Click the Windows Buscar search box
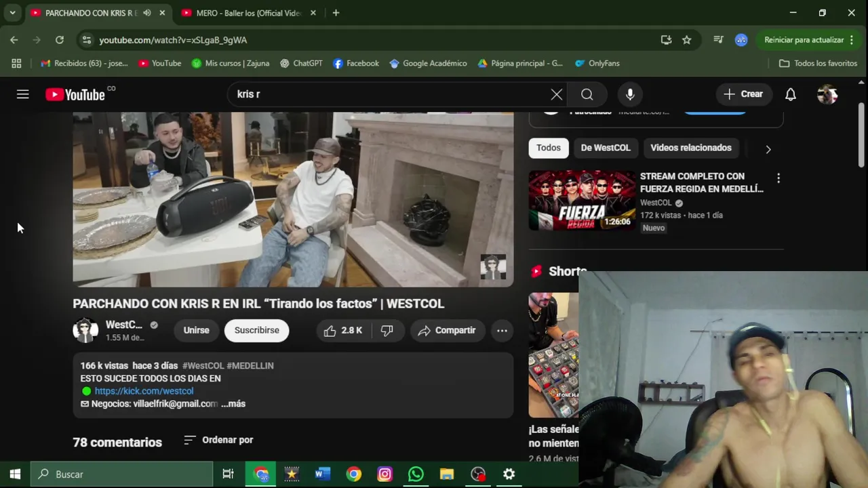This screenshot has height=488, width=868. 122,474
